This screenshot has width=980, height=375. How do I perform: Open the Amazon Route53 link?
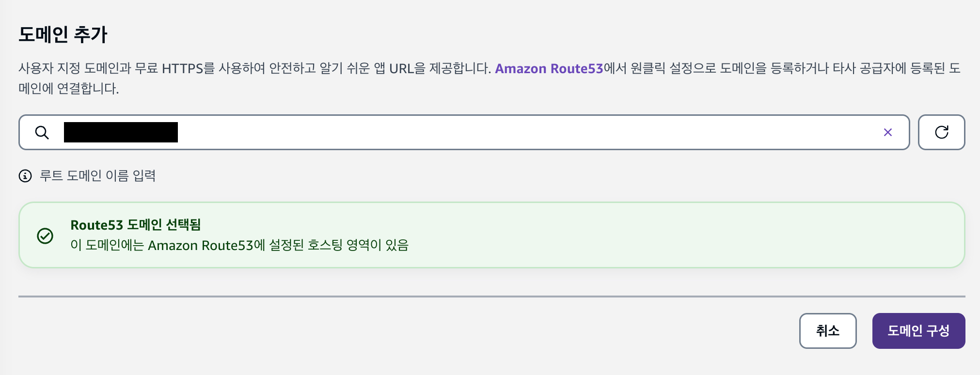pyautogui.click(x=549, y=68)
